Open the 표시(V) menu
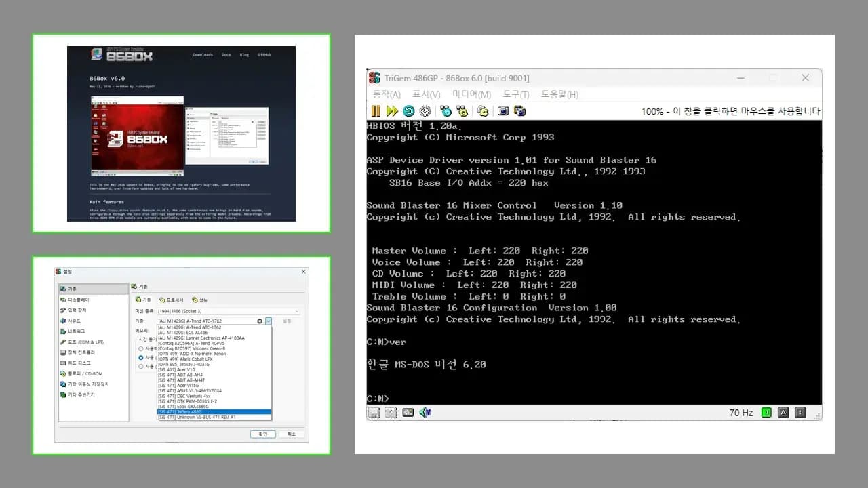868x488 pixels. pos(427,94)
